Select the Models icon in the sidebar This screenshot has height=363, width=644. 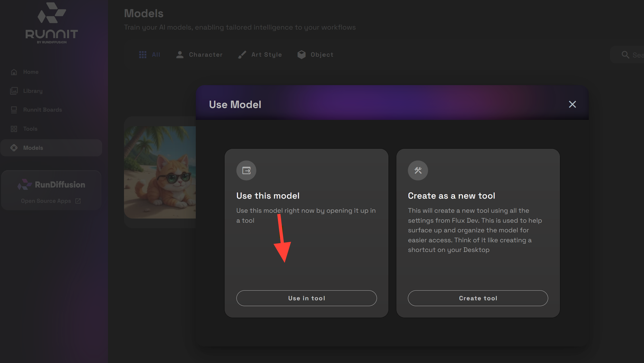point(14,148)
